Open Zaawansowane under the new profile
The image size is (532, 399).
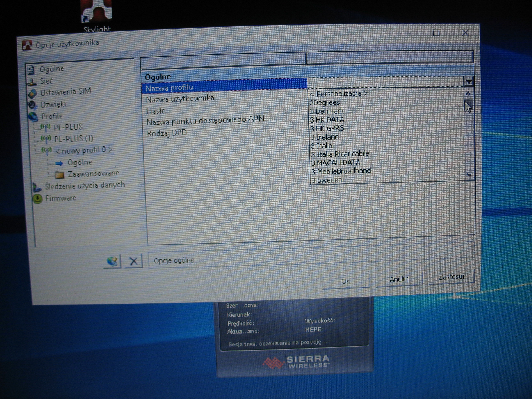93,174
